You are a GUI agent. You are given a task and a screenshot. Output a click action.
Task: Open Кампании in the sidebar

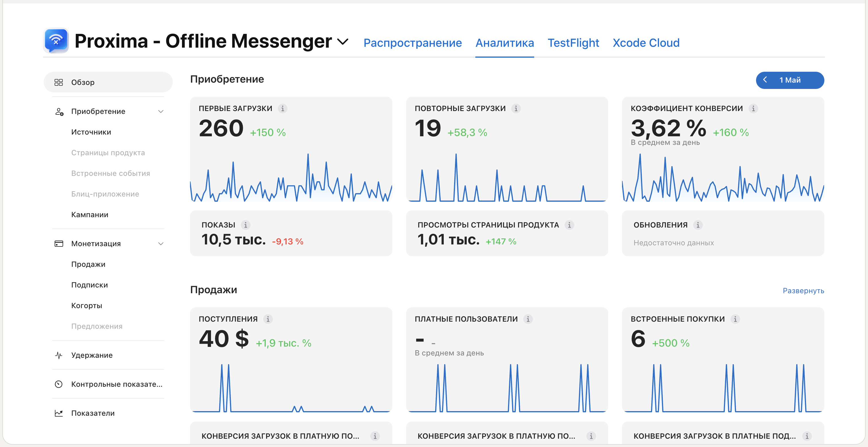pos(90,215)
